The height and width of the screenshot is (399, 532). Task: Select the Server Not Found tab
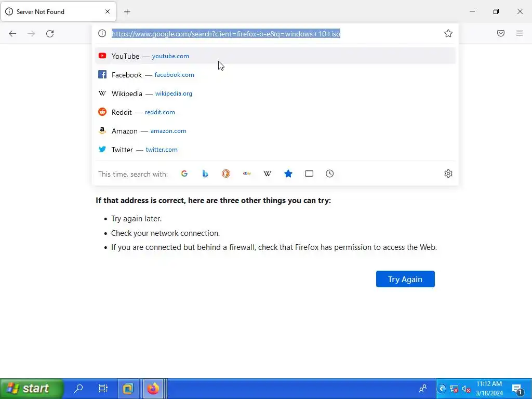(x=58, y=11)
